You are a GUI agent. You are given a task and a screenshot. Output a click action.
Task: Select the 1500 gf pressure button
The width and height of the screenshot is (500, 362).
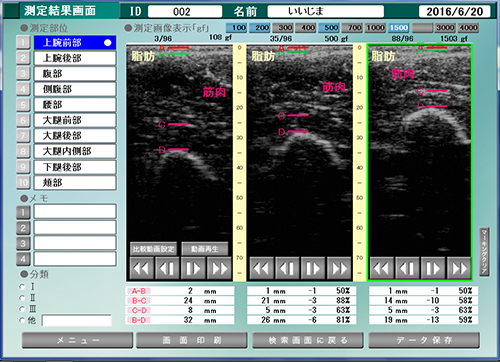[399, 28]
